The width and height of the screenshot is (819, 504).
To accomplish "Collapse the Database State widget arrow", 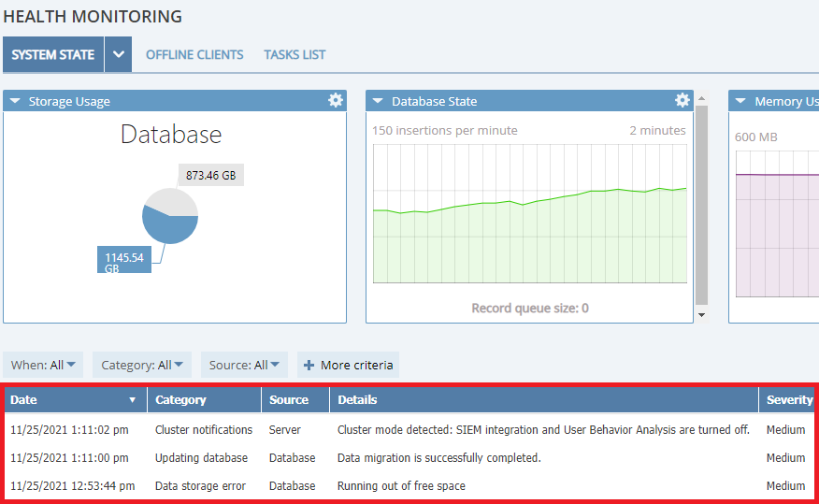I will [x=379, y=101].
